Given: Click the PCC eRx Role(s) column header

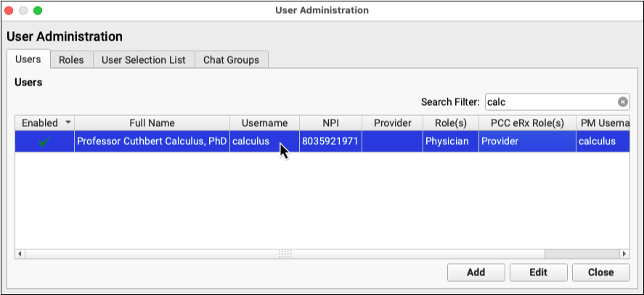Looking at the screenshot, I should click(x=526, y=123).
